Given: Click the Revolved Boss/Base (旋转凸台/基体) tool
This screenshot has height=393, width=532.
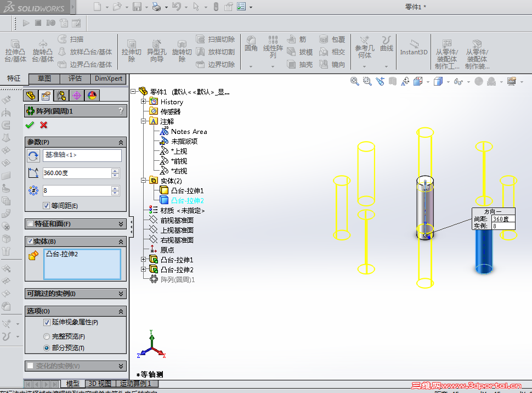Looking at the screenshot, I should [x=43, y=50].
